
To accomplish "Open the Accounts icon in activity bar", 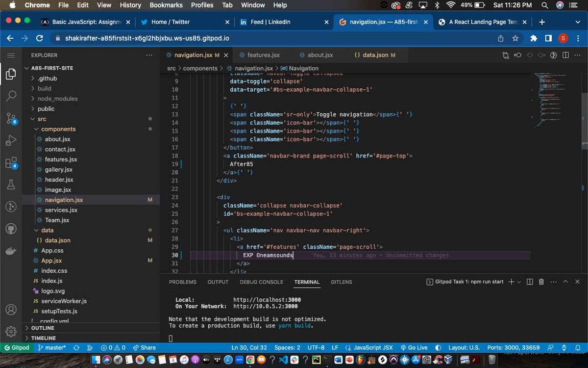I will coord(11,310).
